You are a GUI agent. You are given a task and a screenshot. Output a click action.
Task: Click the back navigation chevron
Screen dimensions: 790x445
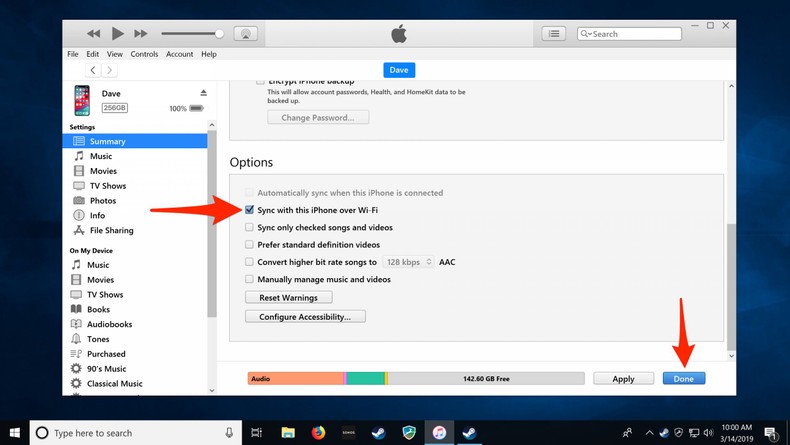point(92,70)
